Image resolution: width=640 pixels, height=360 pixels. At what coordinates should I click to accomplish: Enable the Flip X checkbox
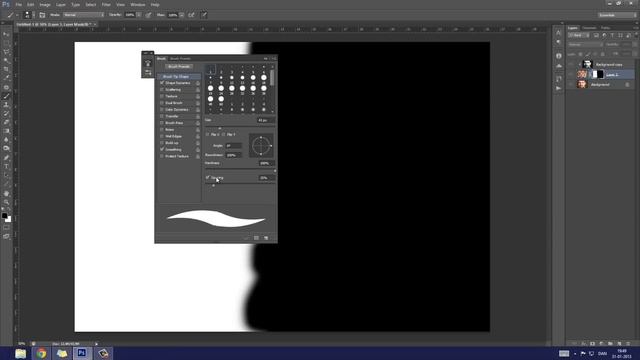point(208,134)
